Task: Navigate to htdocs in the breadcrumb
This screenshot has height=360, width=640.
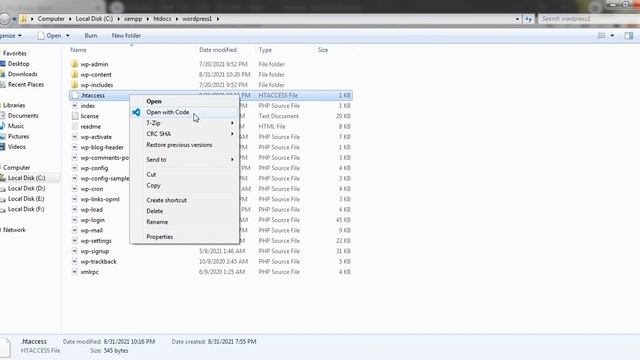Action: (162, 19)
